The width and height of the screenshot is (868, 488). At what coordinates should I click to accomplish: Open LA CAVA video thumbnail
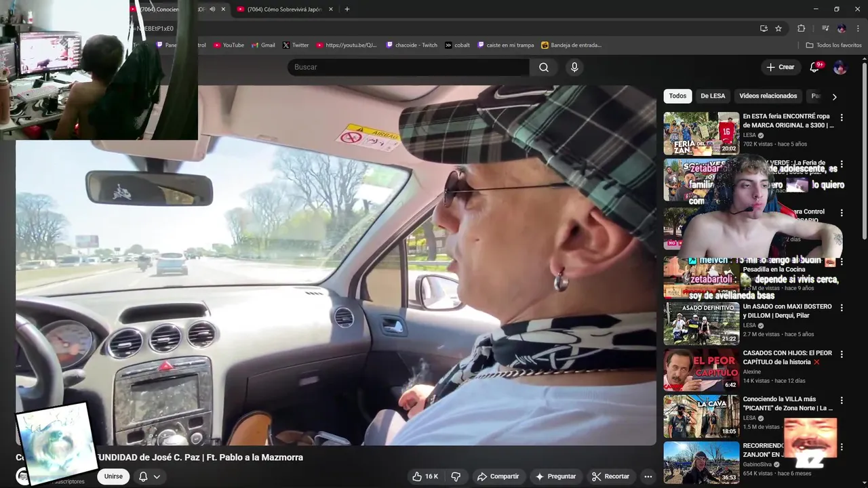[701, 417]
